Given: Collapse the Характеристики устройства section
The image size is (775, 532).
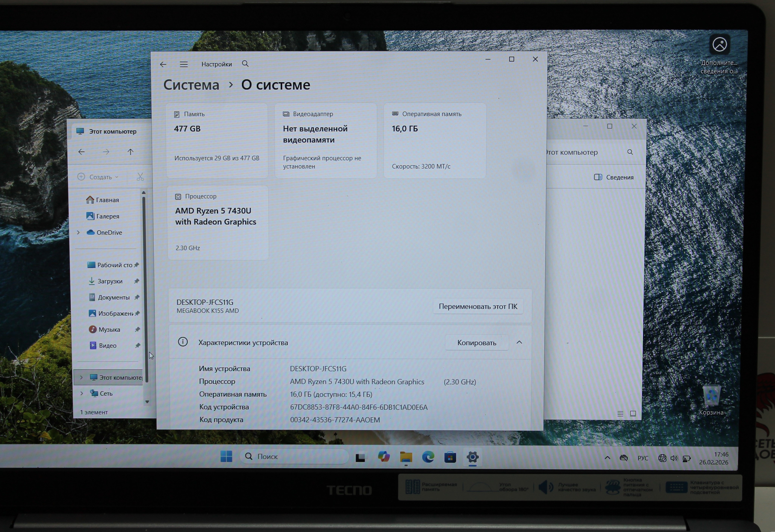Looking at the screenshot, I should point(519,342).
